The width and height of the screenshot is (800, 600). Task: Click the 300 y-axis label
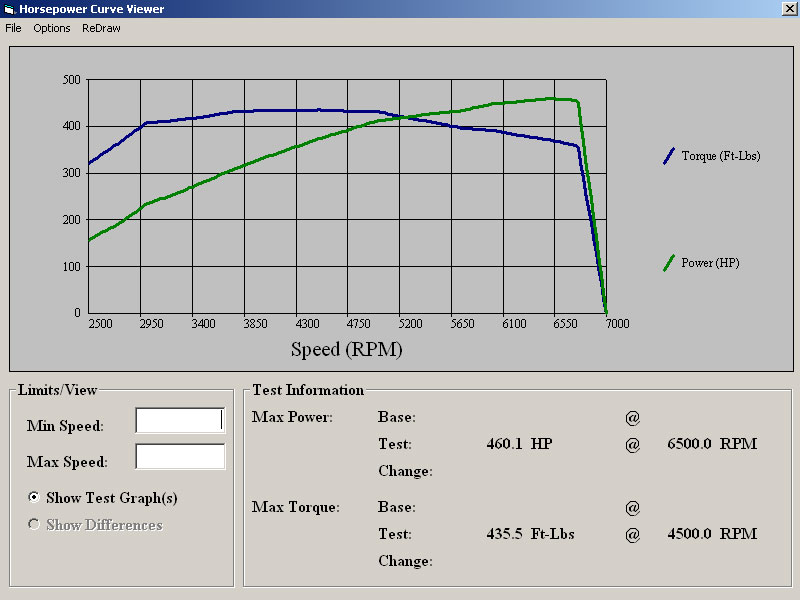pos(71,173)
